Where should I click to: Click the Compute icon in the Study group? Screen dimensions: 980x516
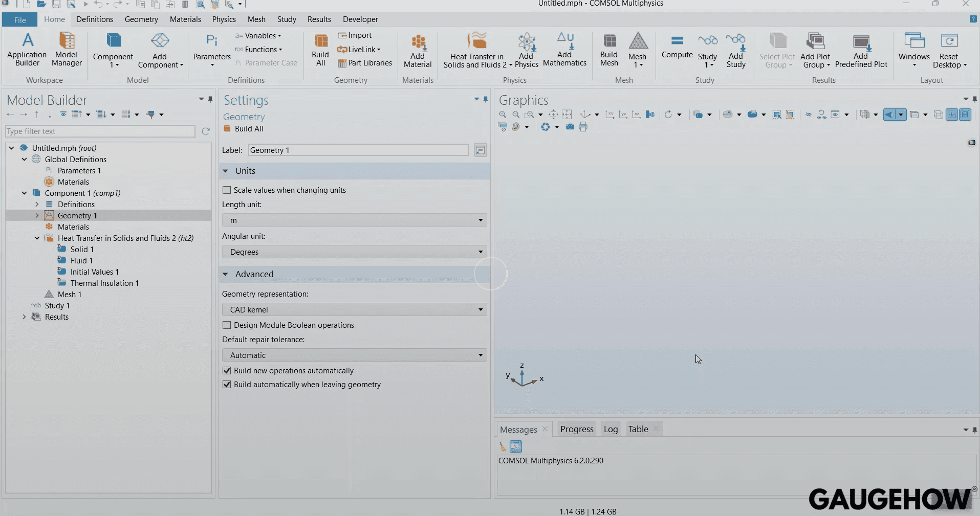[x=677, y=50]
